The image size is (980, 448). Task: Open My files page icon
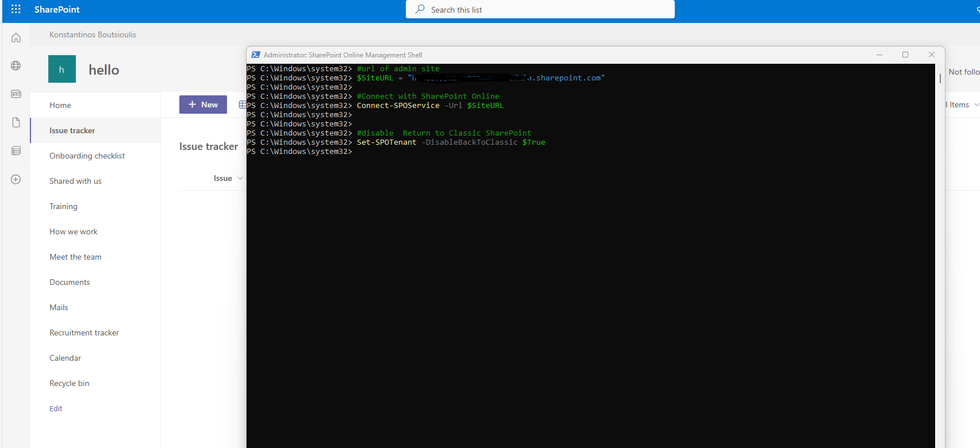(x=16, y=122)
